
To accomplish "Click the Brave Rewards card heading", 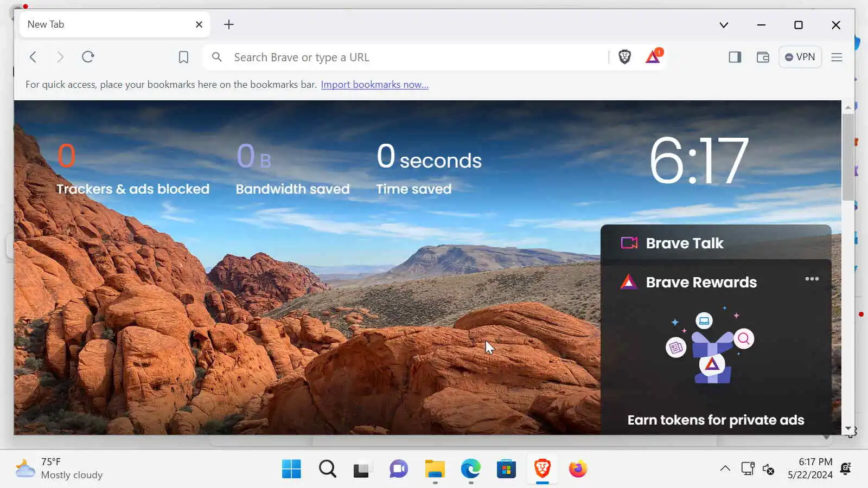I will click(701, 282).
